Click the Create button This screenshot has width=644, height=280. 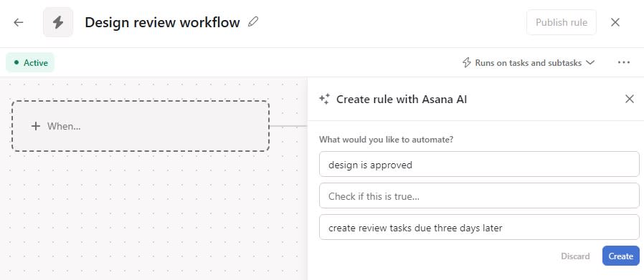620,256
